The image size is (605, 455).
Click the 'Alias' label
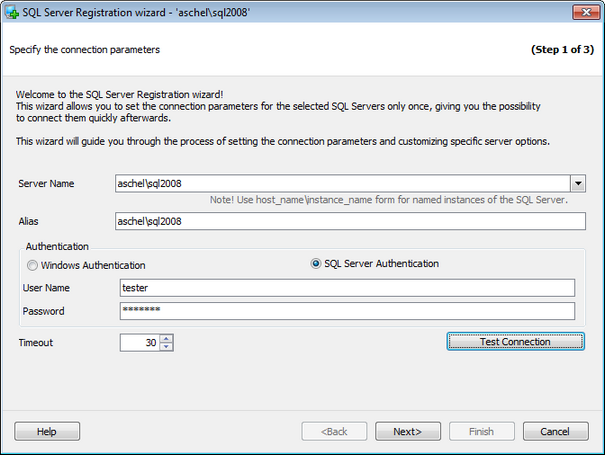29,222
